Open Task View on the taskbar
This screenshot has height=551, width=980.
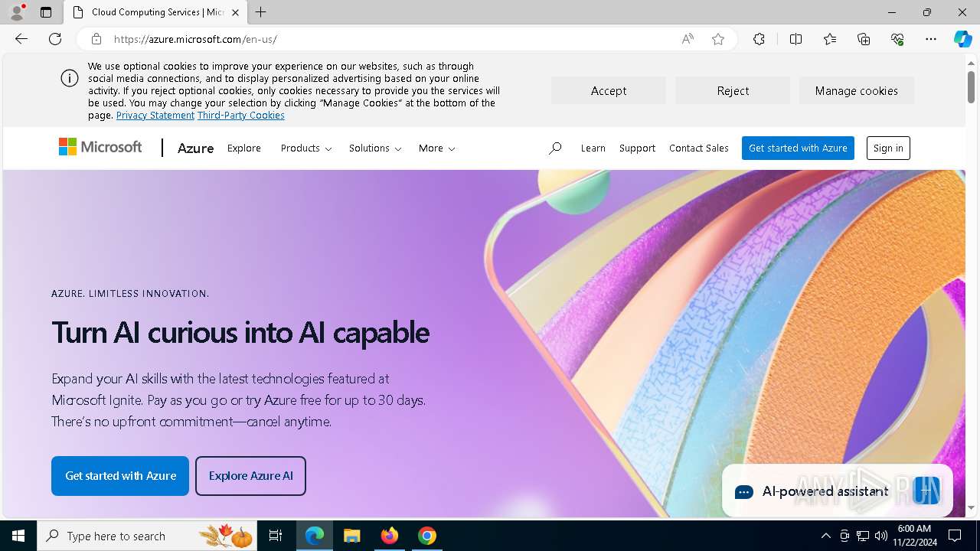(276, 536)
